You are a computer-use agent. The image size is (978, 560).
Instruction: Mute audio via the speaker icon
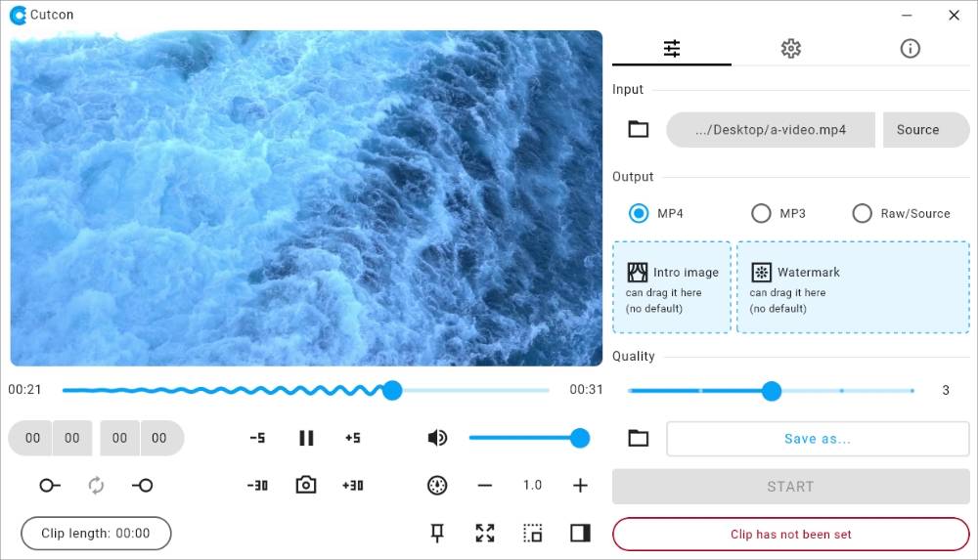pos(437,438)
